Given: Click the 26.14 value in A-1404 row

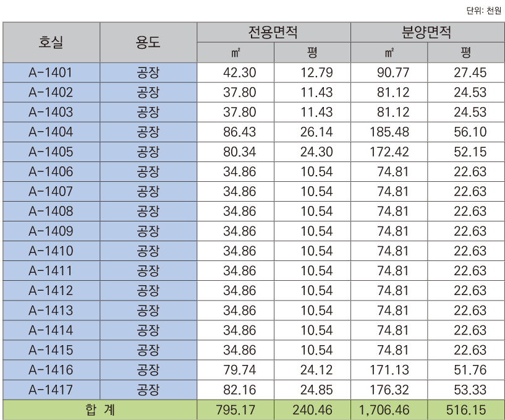Looking at the screenshot, I should click(316, 132).
